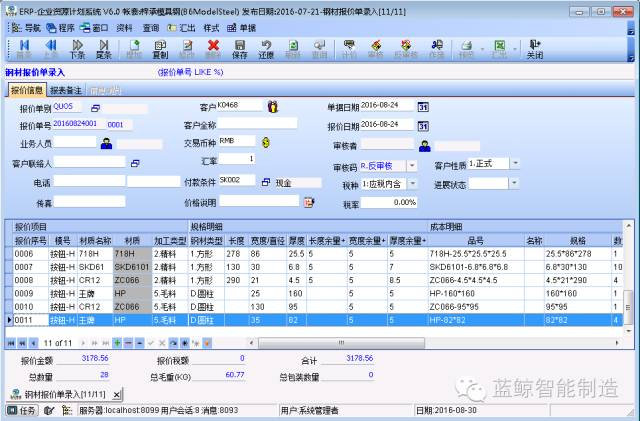The width and height of the screenshot is (640, 421).
Task: Click the 客户全称 input field
Action: [258, 124]
